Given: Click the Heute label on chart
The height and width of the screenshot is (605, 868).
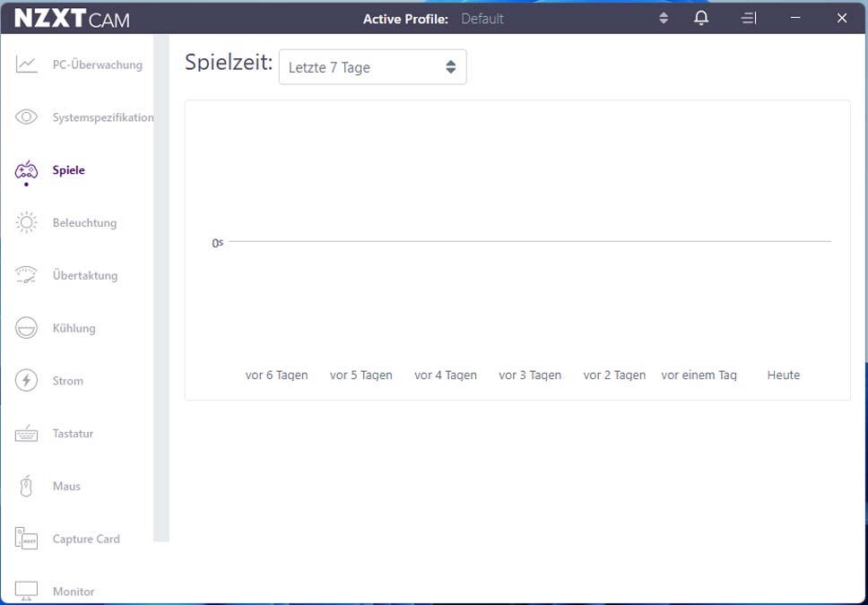Looking at the screenshot, I should tap(783, 376).
